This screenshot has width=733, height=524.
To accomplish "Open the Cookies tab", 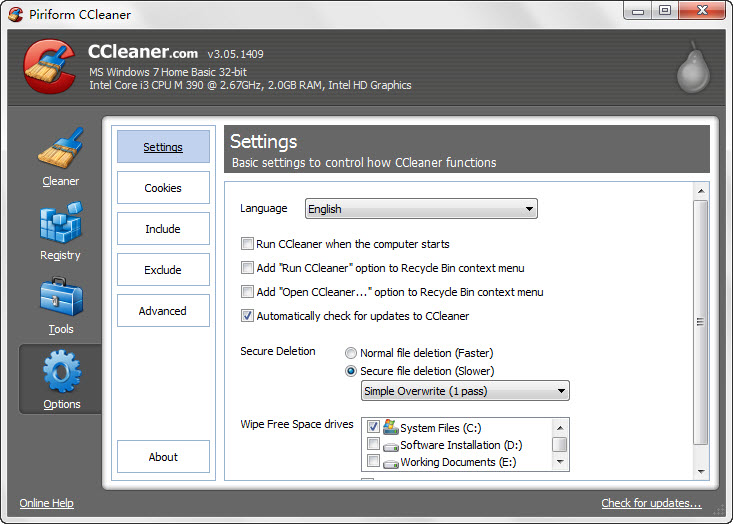I will point(163,187).
